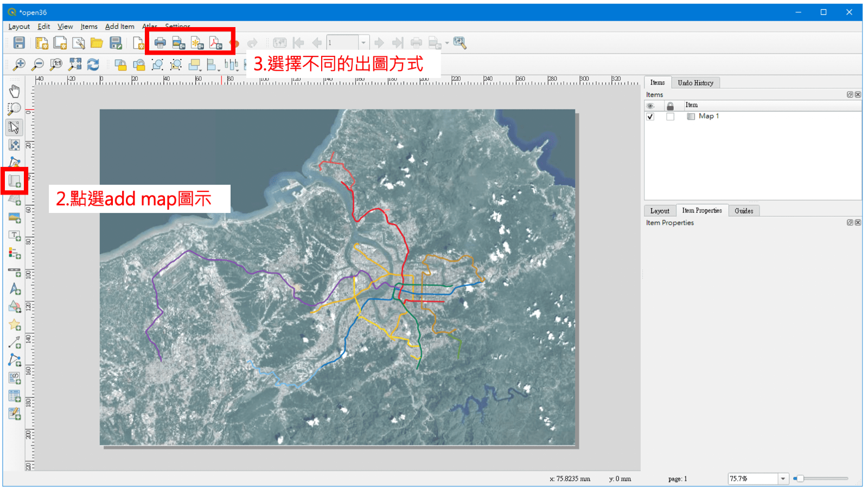Select the Pan Layout hand tool

(15, 91)
